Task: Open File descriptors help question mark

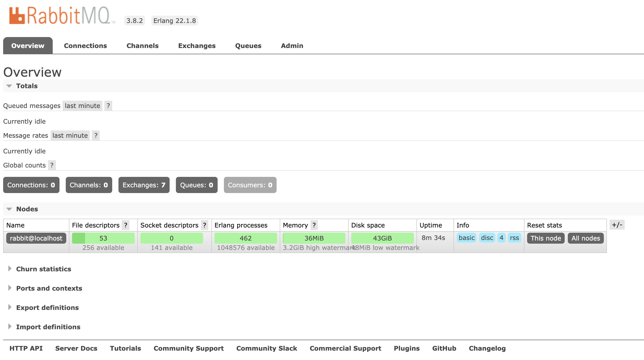Action: 126,225
